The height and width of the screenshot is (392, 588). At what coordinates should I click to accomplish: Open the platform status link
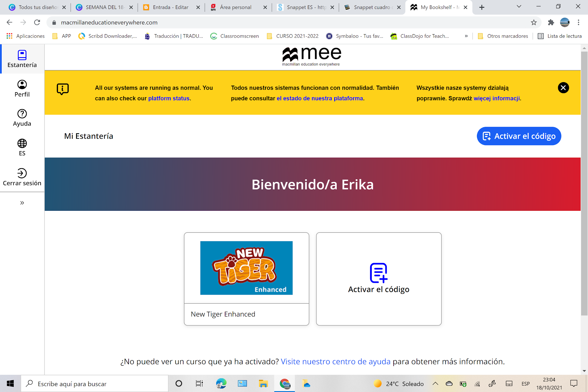click(x=169, y=98)
